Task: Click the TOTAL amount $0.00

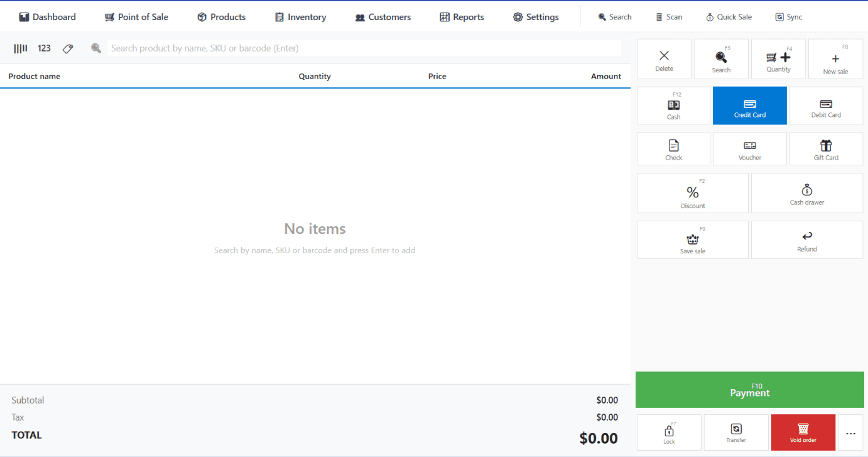Action: (599, 438)
